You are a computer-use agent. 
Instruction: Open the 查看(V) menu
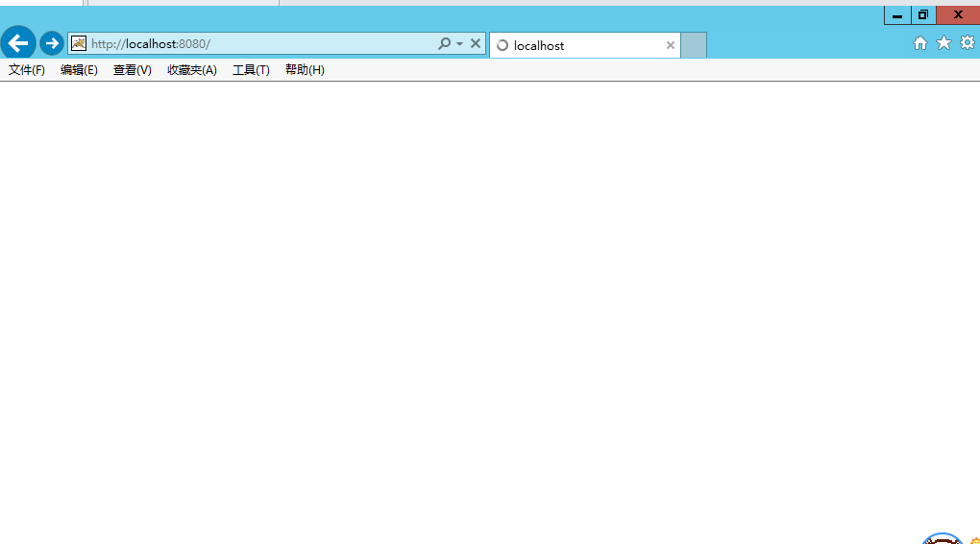coord(133,70)
